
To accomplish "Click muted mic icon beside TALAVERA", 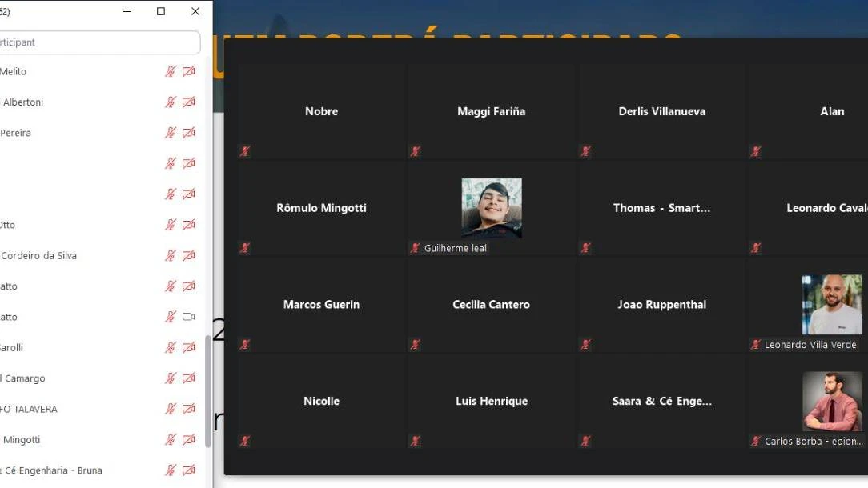I will click(x=171, y=409).
